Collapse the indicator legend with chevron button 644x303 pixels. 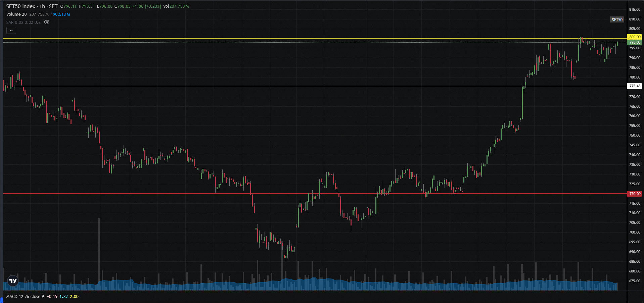pos(11,31)
